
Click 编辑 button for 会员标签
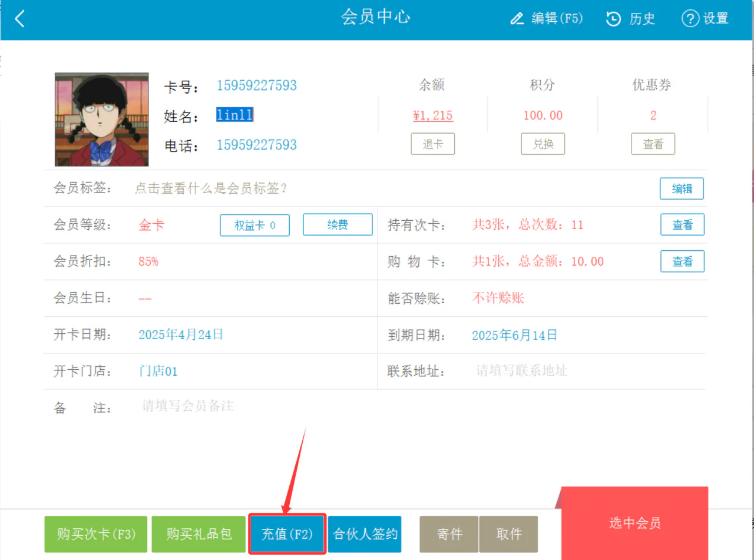[682, 188]
